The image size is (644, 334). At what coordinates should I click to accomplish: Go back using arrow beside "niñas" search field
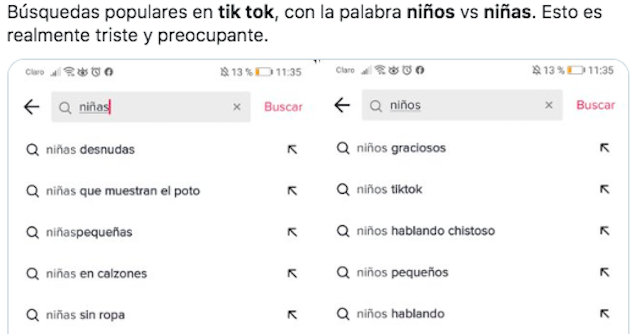click(32, 107)
